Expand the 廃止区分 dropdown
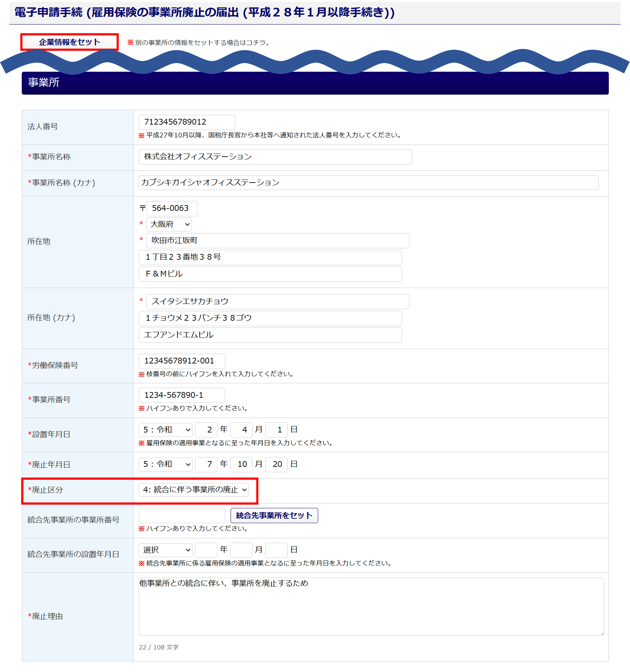 194,490
